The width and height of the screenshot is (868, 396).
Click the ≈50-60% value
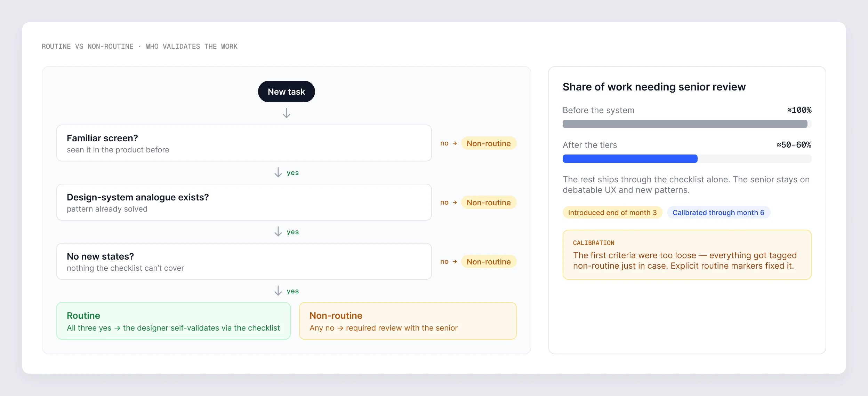pos(794,145)
